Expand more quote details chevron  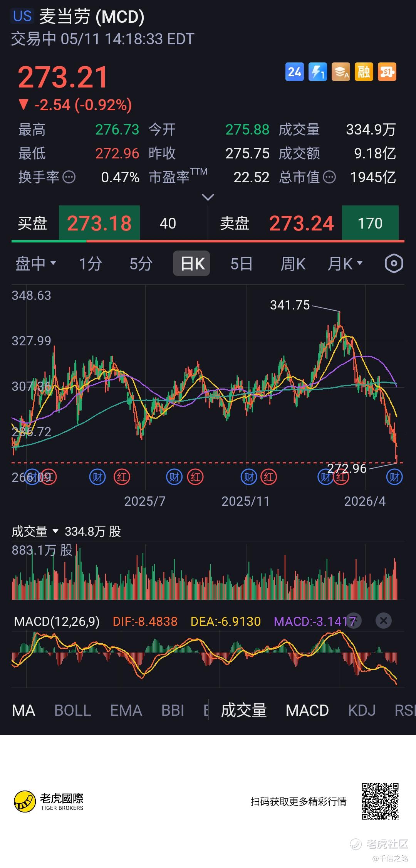(208, 197)
